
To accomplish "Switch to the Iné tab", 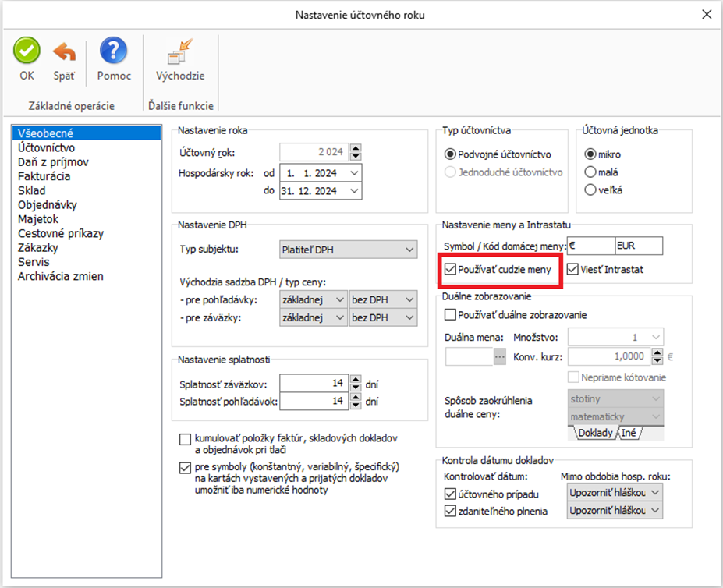I will [628, 433].
